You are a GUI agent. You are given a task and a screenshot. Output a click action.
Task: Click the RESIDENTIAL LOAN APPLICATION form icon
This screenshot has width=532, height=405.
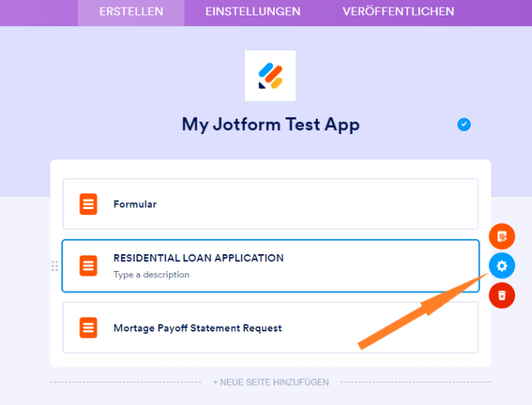point(89,266)
